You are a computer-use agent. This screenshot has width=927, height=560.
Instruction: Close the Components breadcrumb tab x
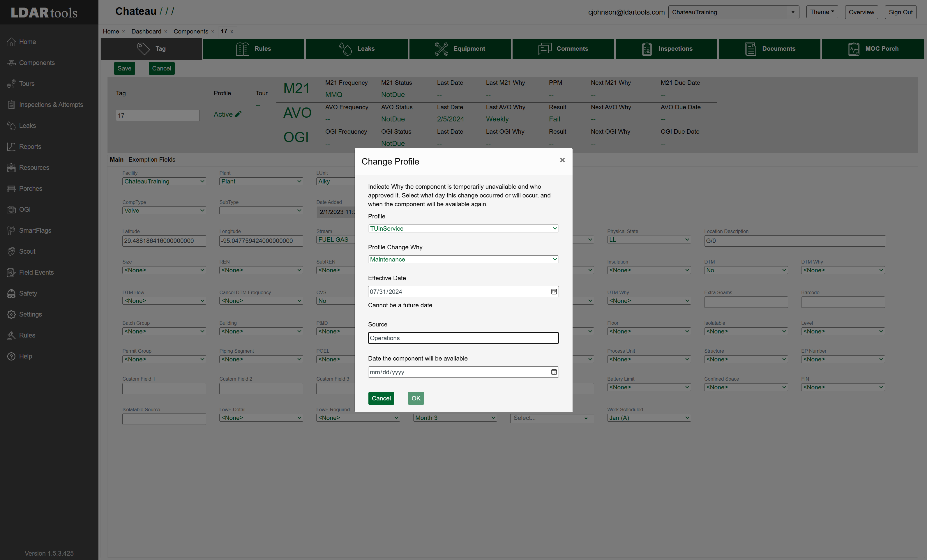tap(213, 31)
